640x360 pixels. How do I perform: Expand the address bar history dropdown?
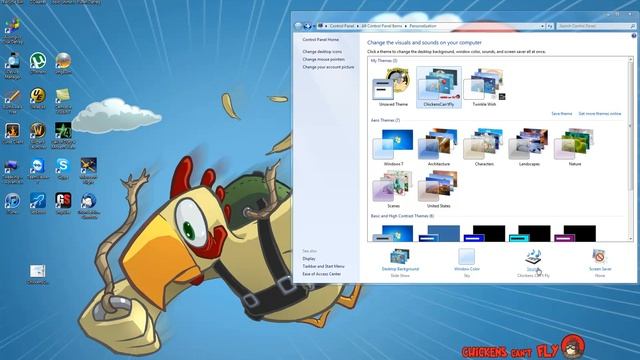[542, 26]
